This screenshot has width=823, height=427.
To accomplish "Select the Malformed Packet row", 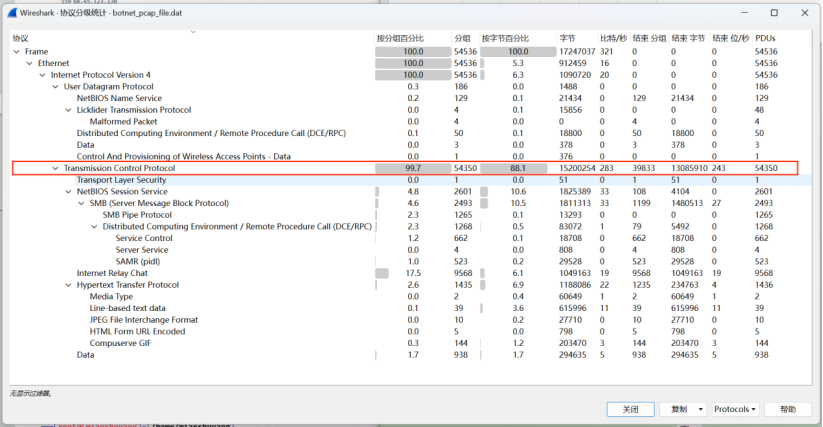I will click(x=411, y=122).
